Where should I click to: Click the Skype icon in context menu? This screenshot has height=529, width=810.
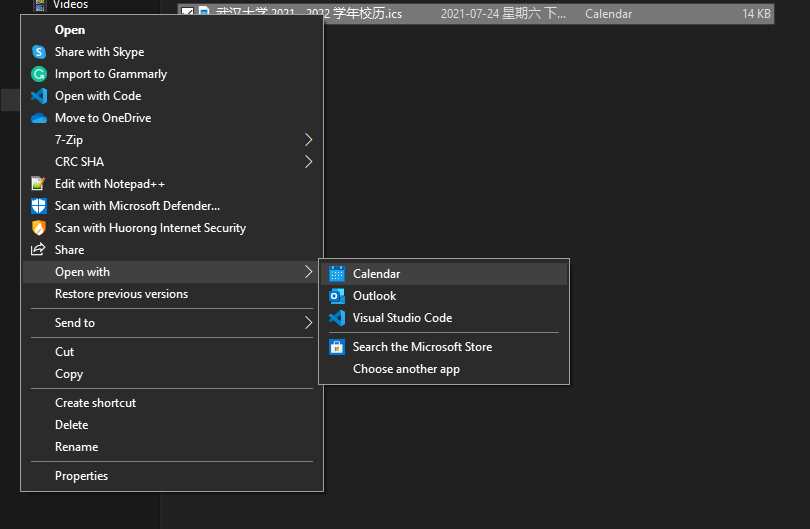[39, 52]
